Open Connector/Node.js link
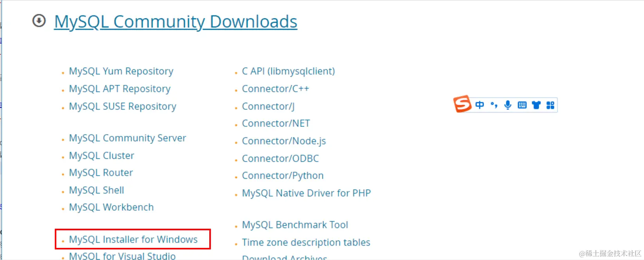This screenshot has width=644, height=260. pyautogui.click(x=284, y=141)
